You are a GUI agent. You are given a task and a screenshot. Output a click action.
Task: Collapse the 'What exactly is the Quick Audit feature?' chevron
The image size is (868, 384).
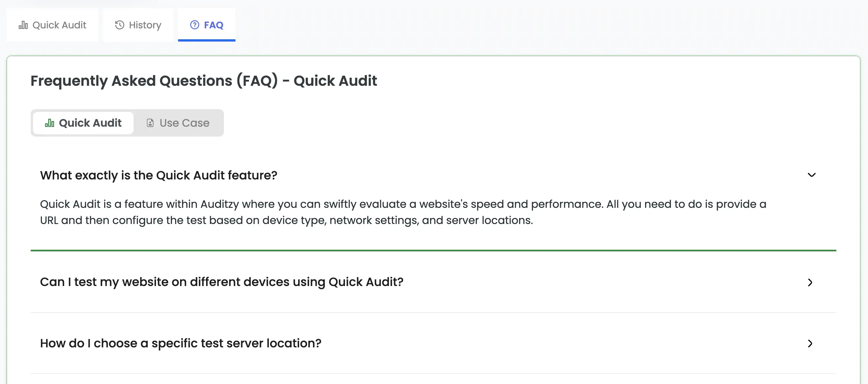811,175
